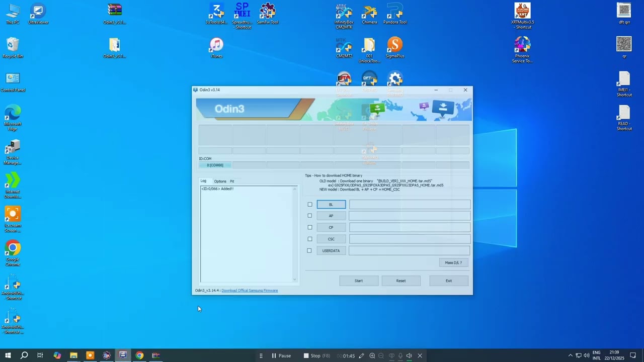
Task: Open the Icecream Screen Recorder desktop icon
Action: coord(13,219)
